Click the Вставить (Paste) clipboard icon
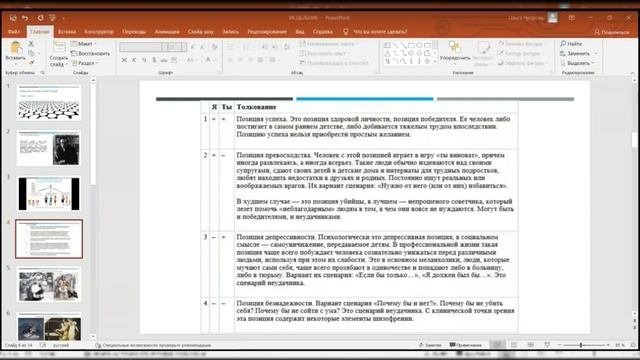 point(16,48)
